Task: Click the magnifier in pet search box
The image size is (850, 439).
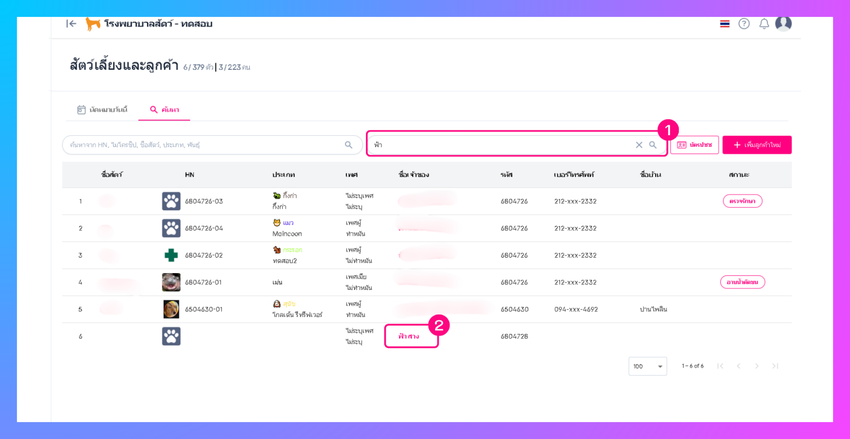Action: [349, 145]
